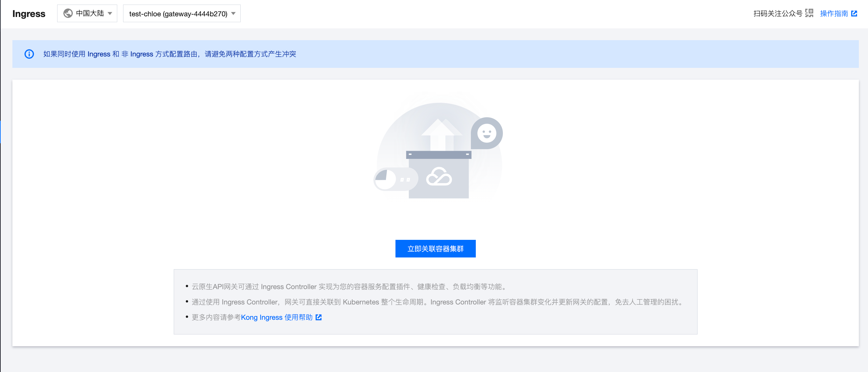Click the QR code icon beside 扫码关注公众号
868x372 pixels.
click(809, 13)
